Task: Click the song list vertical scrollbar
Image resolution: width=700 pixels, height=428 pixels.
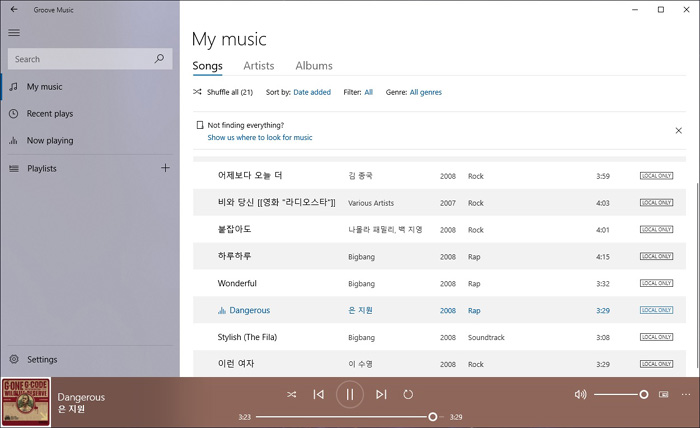Action: pos(697,274)
